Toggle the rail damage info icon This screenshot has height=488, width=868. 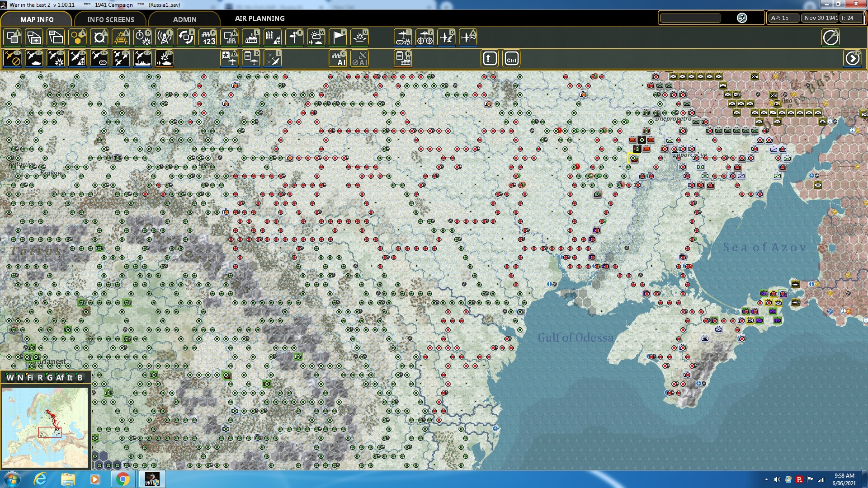pos(121,38)
